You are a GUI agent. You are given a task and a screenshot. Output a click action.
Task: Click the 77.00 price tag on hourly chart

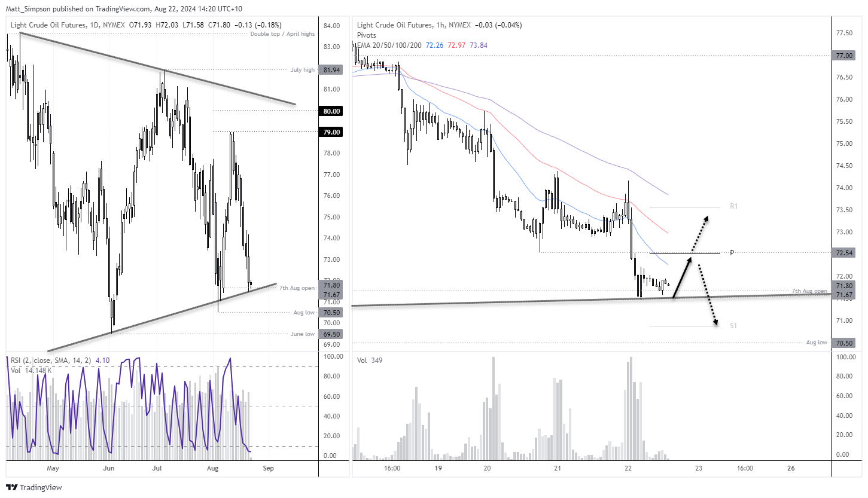(845, 55)
